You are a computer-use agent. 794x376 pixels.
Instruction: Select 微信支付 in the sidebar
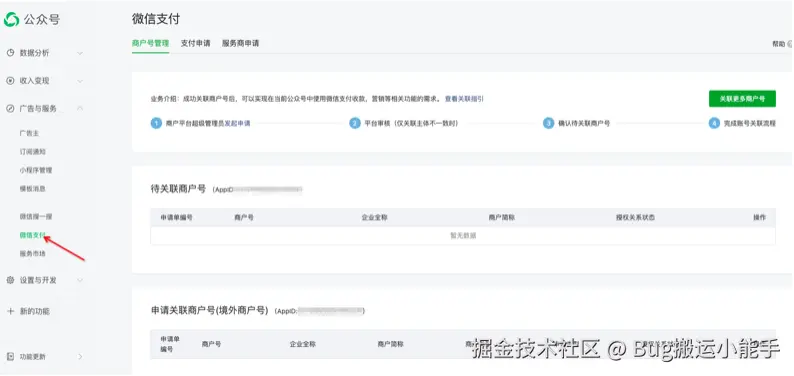(x=33, y=235)
